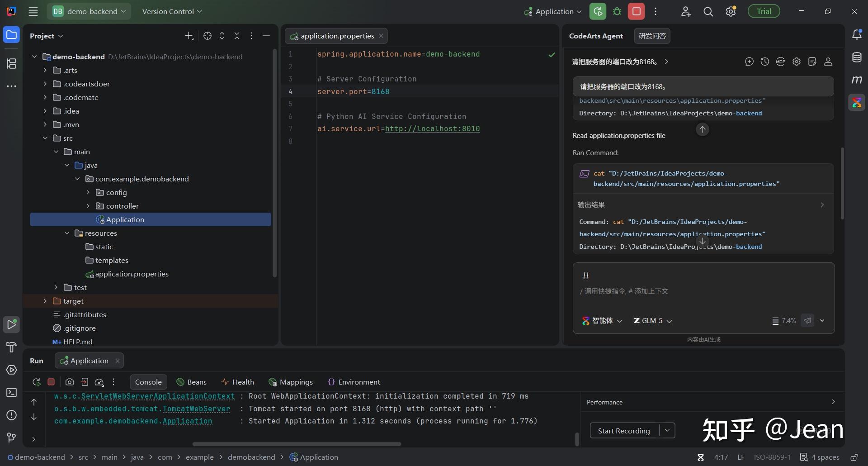The image size is (868, 466).
Task: Expand the .codeartsdoer folder
Action: click(x=45, y=84)
